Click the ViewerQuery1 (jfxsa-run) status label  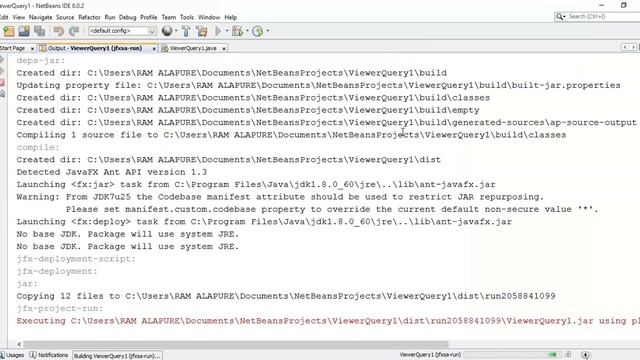pyautogui.click(x=430, y=355)
